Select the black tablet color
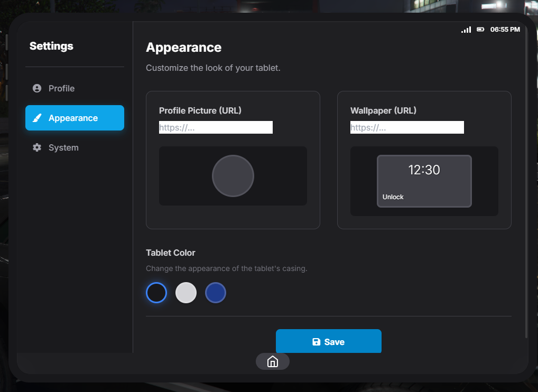The image size is (538, 392). tap(156, 293)
